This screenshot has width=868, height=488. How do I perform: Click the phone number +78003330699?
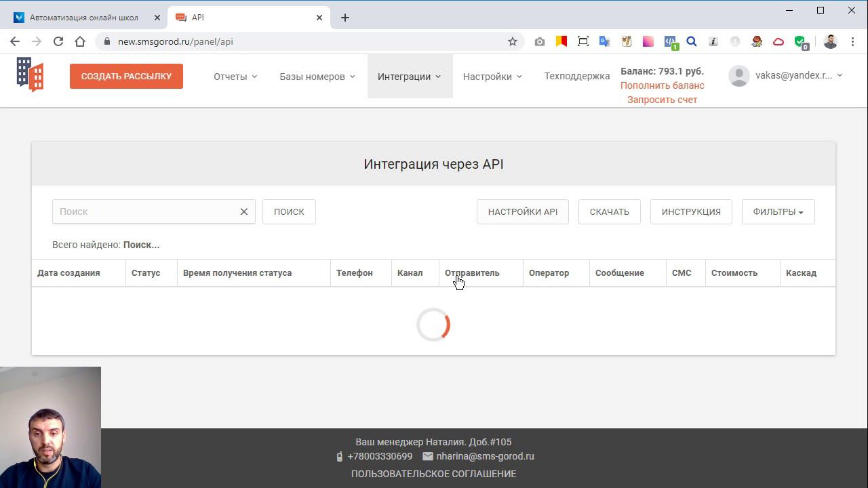(380, 456)
